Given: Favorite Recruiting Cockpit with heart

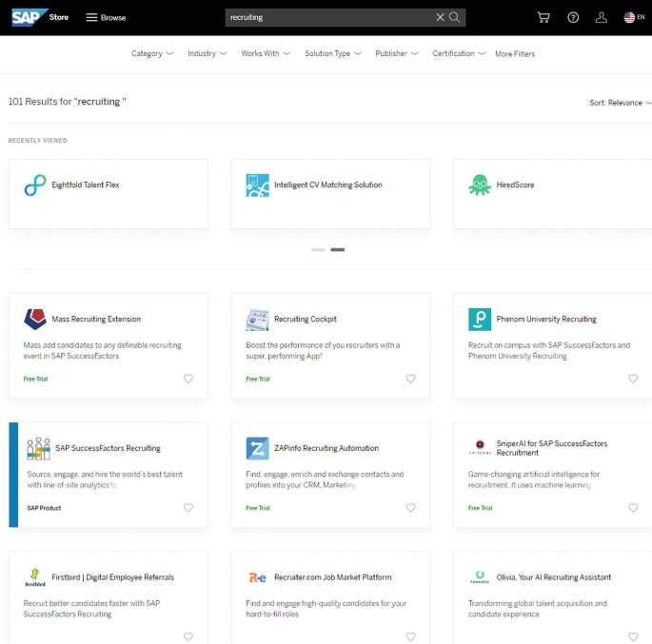Looking at the screenshot, I should click(411, 379).
